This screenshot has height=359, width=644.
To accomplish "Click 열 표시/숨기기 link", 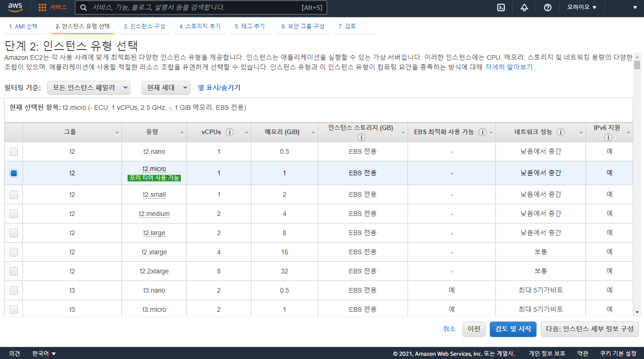I will [x=219, y=87].
